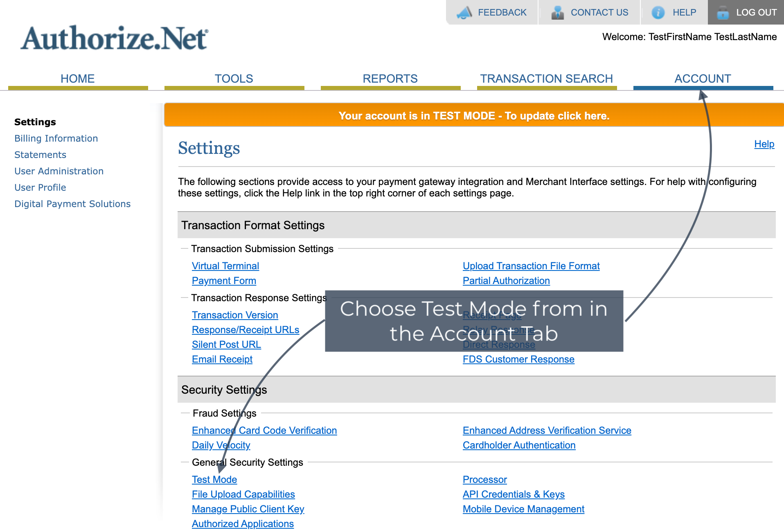The width and height of the screenshot is (784, 532).
Task: Open the Processor link
Action: pyautogui.click(x=484, y=480)
